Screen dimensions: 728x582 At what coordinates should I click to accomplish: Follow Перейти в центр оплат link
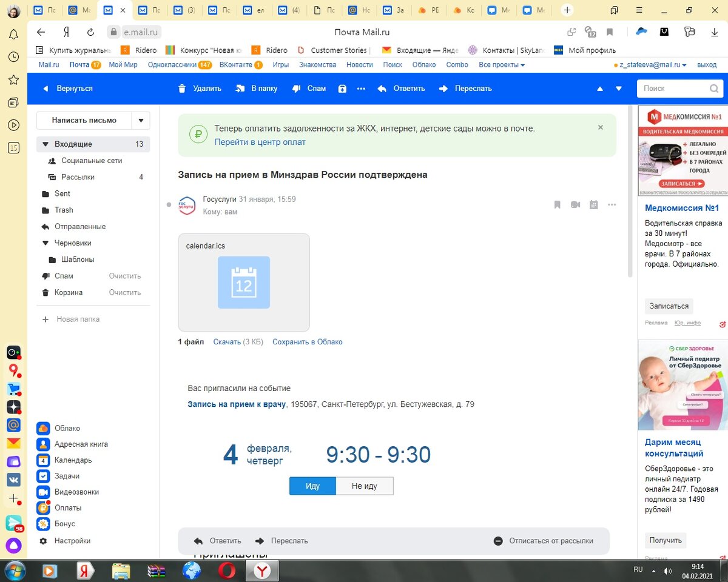click(260, 142)
